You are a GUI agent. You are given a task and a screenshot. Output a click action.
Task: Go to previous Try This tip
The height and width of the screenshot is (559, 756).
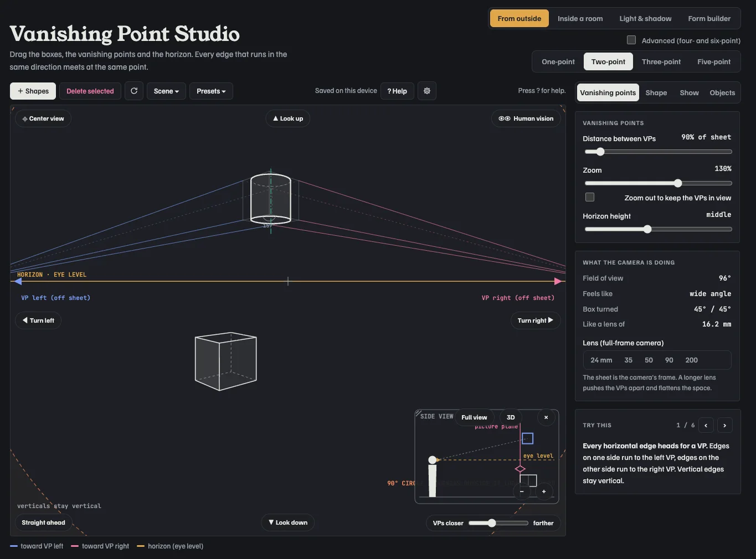(x=706, y=425)
